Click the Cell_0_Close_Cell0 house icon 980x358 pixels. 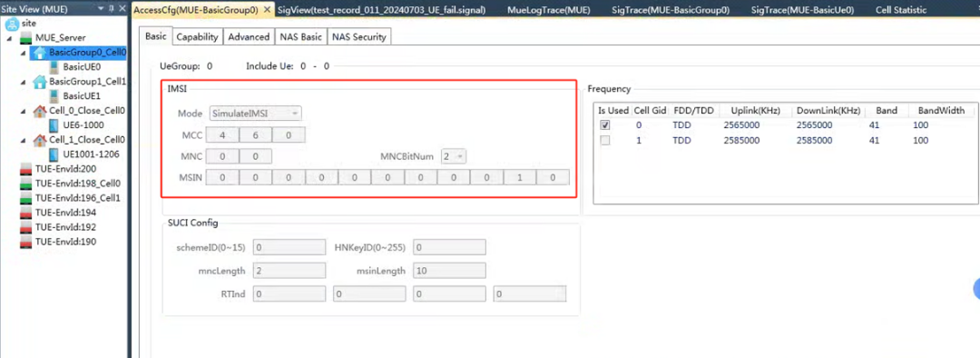39,111
